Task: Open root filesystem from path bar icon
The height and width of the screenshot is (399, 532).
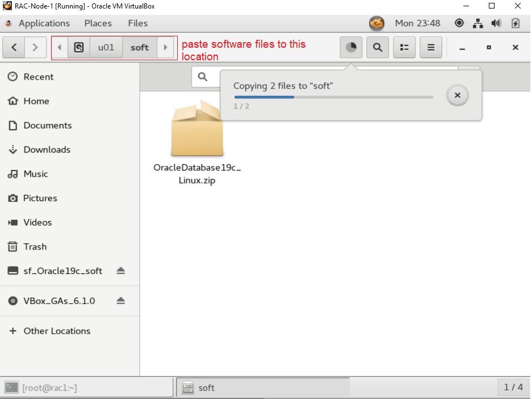Action: click(79, 47)
